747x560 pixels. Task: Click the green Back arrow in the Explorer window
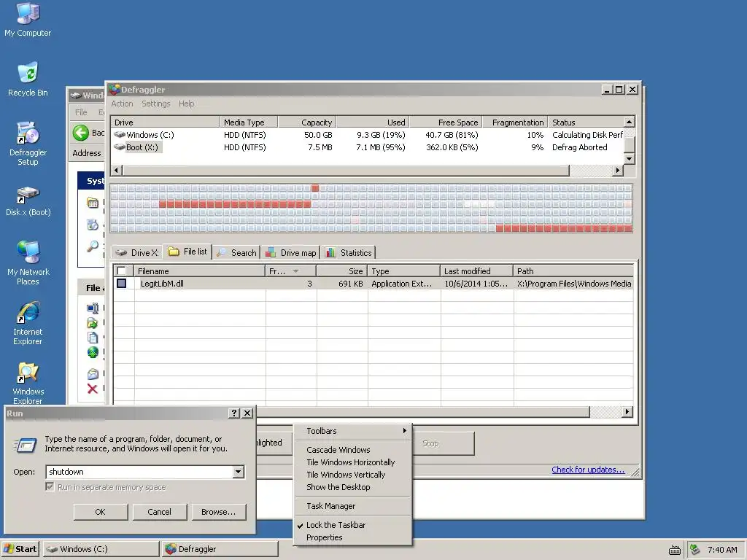(x=81, y=133)
